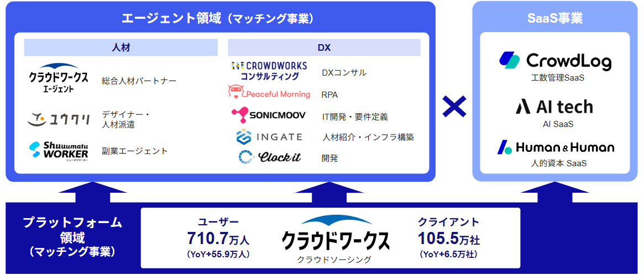Click the SaaS事業 title

click(x=556, y=18)
